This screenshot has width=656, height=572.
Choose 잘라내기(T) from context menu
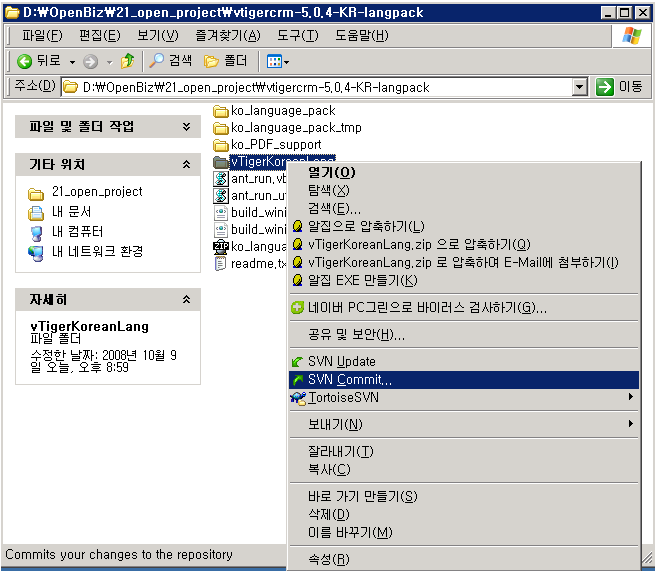464,451
